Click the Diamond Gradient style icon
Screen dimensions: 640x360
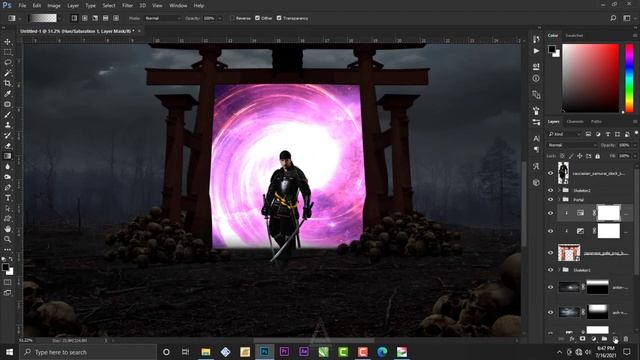pos(116,18)
